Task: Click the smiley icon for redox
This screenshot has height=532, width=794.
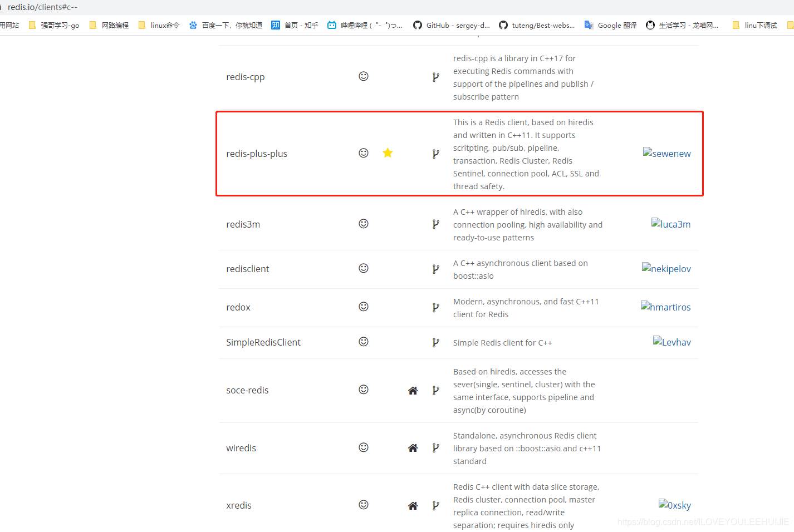Action: click(x=364, y=307)
